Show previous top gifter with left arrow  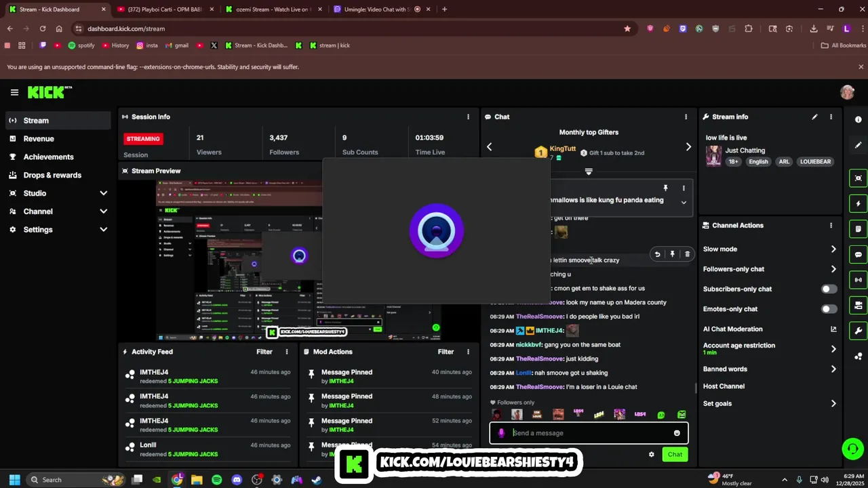(x=490, y=147)
